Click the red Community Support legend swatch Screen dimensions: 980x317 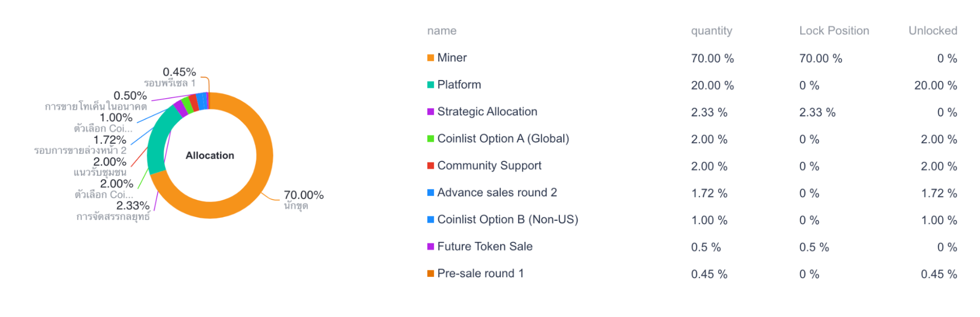click(x=430, y=166)
